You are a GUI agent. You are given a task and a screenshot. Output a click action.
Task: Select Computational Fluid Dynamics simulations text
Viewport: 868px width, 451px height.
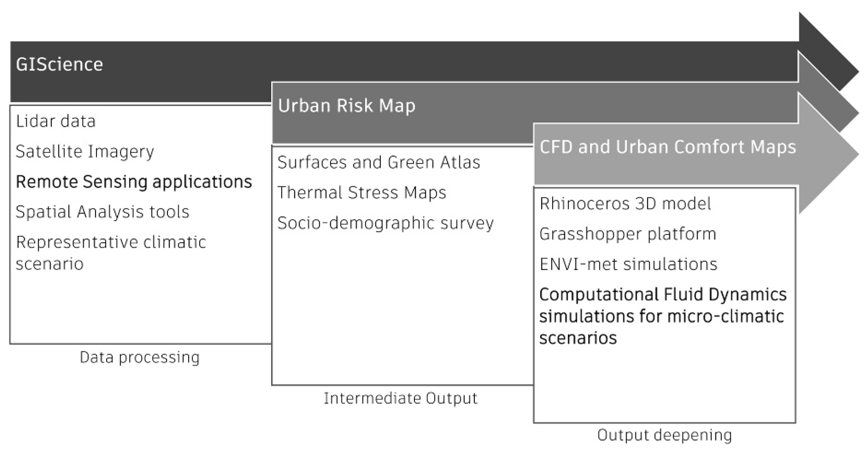click(662, 316)
